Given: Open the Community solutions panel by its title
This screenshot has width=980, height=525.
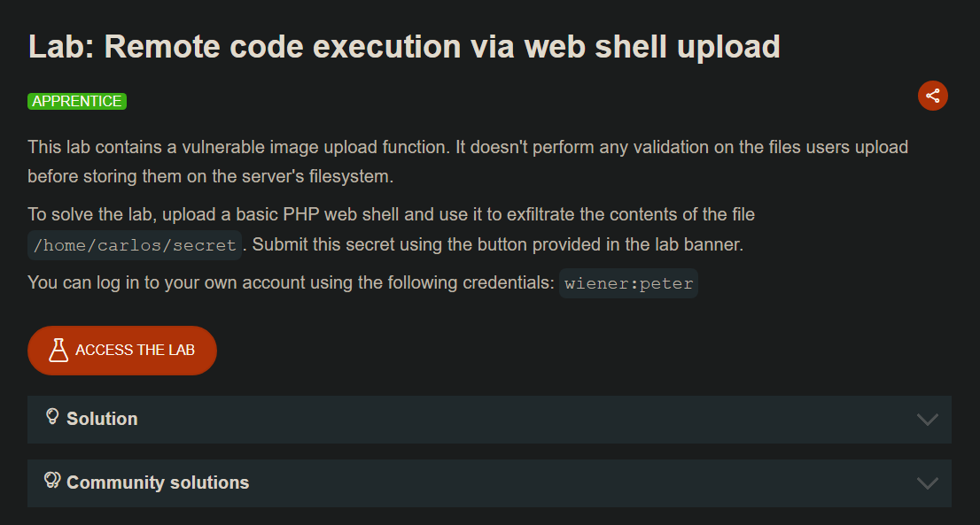Looking at the screenshot, I should (x=158, y=483).
